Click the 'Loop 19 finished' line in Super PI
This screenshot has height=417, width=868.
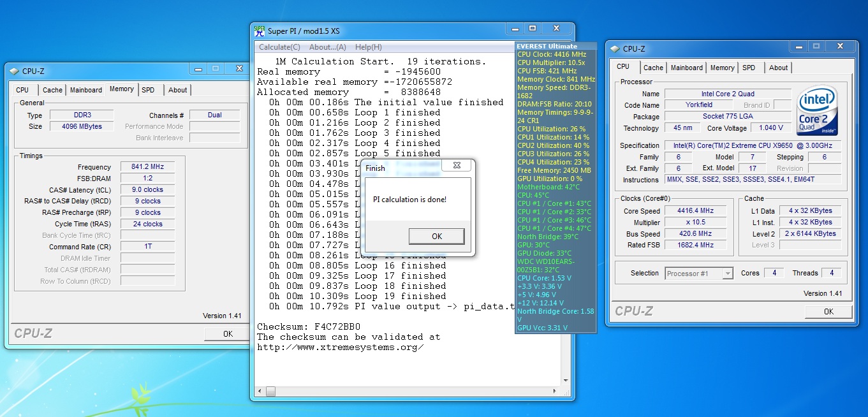coord(357,296)
